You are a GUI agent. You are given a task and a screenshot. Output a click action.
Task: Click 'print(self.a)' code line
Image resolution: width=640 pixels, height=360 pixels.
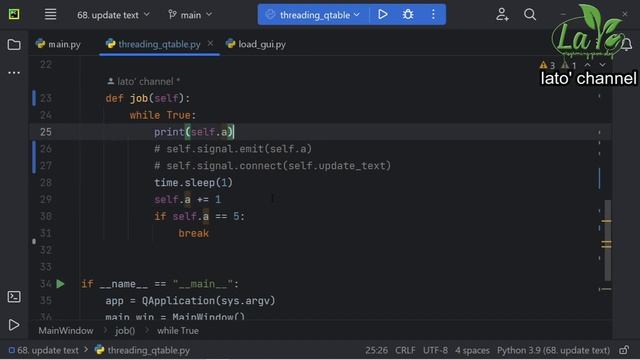(193, 132)
